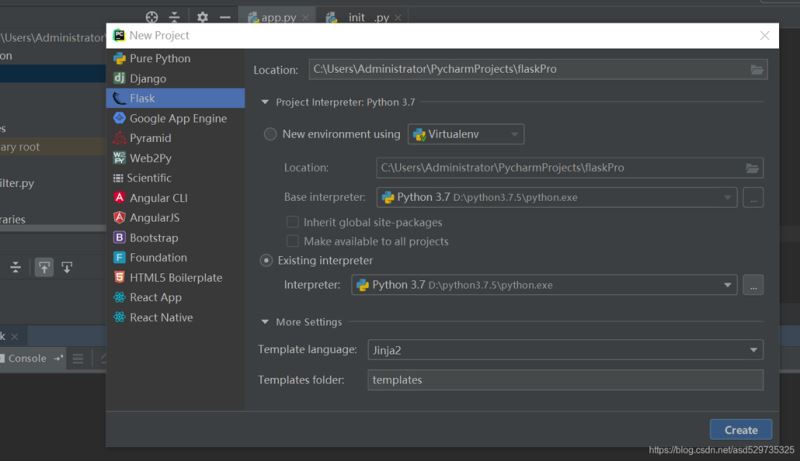800x461 pixels.
Task: Click Create button
Action: 741,430
